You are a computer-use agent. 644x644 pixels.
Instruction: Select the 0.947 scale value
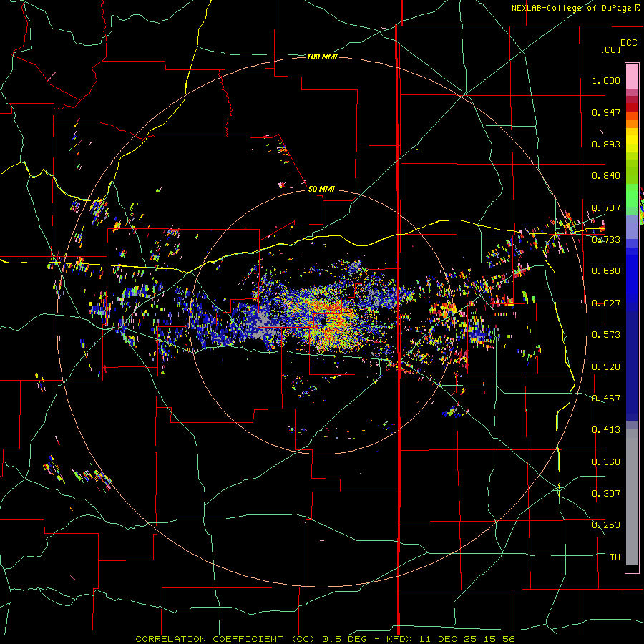[x=606, y=112]
